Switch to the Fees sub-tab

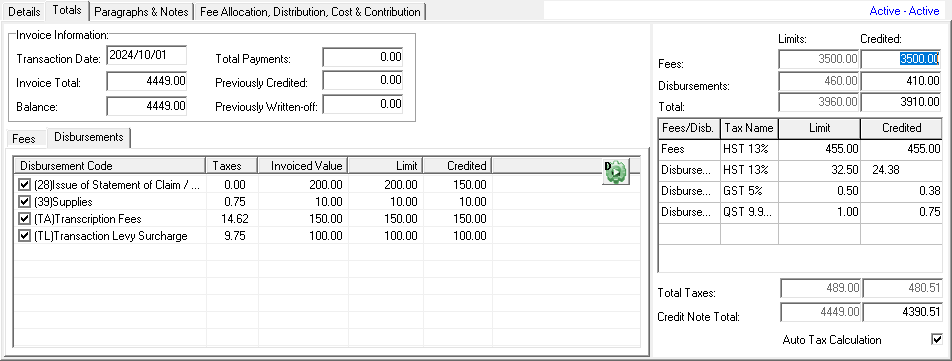24,138
